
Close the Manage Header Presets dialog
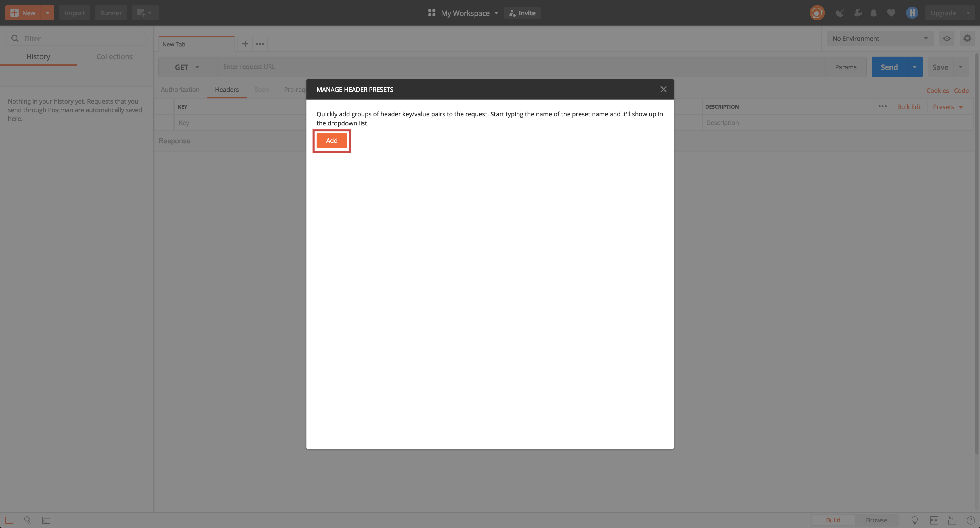pyautogui.click(x=663, y=89)
